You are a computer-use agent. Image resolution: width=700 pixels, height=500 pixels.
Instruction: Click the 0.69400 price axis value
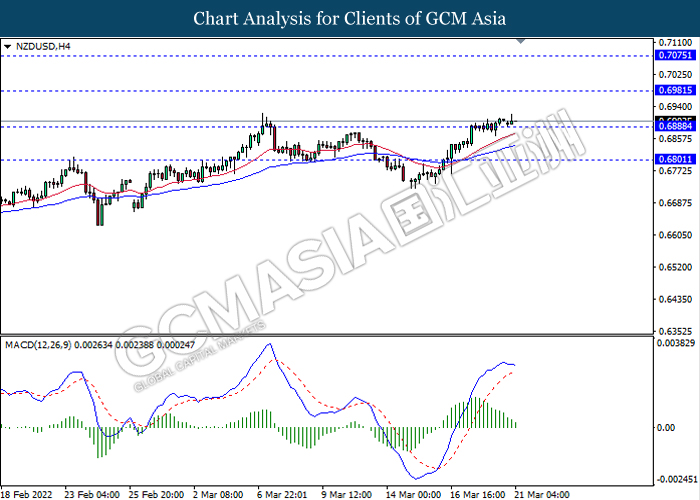pyautogui.click(x=675, y=107)
